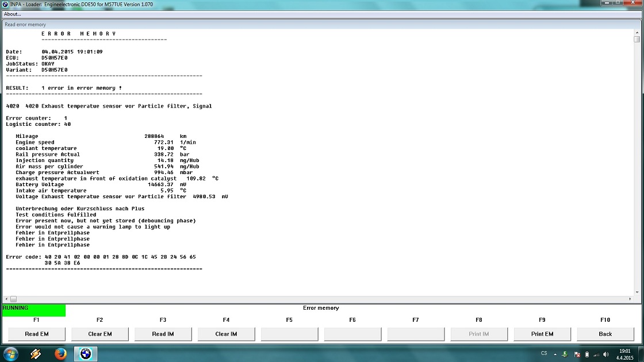Click the warning lamp message line
Image resolution: width=644 pixels, height=362 pixels.
(93, 226)
